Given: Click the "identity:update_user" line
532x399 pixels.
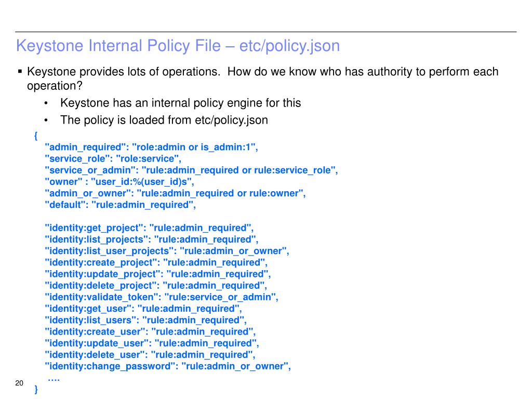Looking at the screenshot, I should (x=152, y=343).
